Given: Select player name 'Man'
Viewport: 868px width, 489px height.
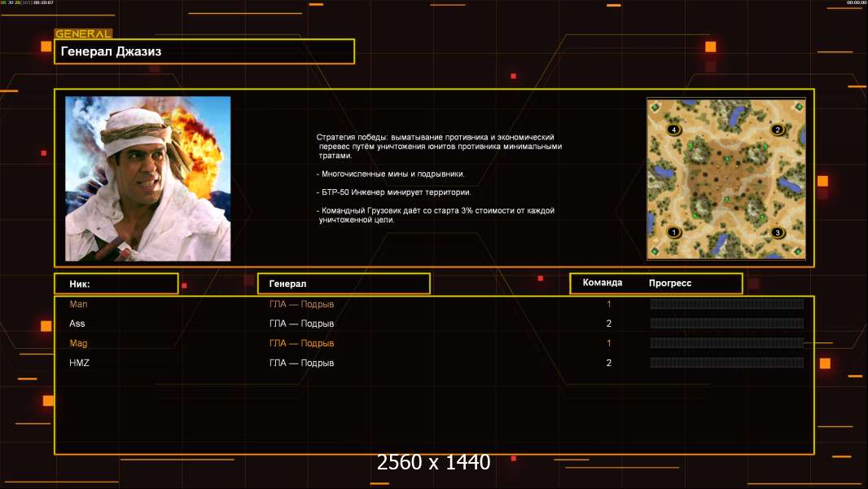Looking at the screenshot, I should (x=78, y=304).
